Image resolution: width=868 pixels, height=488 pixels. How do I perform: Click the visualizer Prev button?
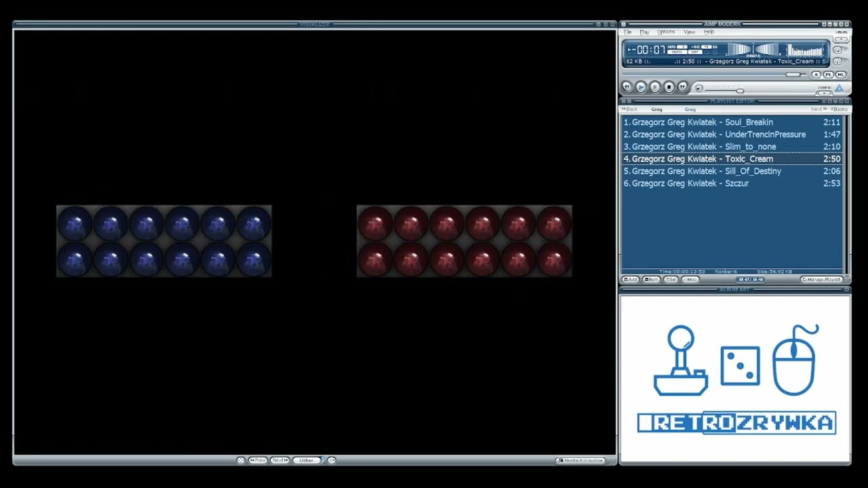(258, 460)
